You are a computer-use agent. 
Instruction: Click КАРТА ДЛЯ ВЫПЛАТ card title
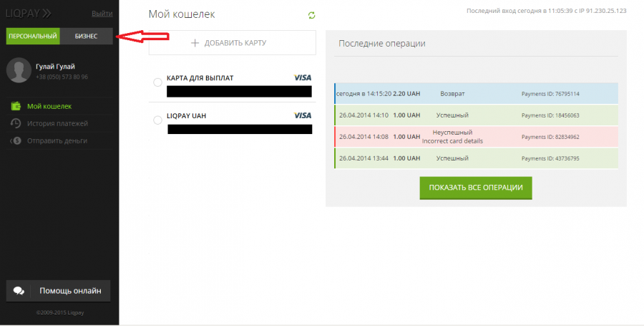click(200, 77)
